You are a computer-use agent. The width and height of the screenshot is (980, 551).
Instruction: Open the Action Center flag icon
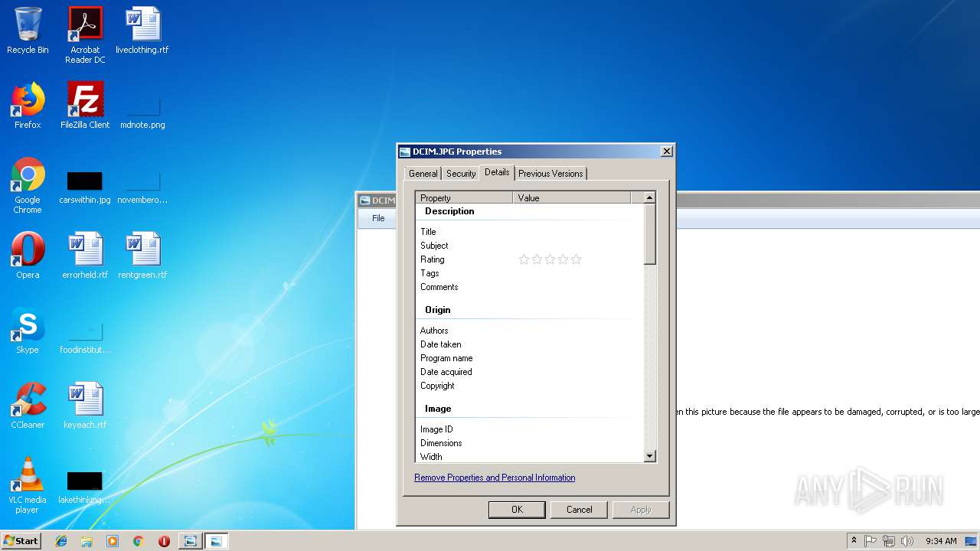pos(871,541)
